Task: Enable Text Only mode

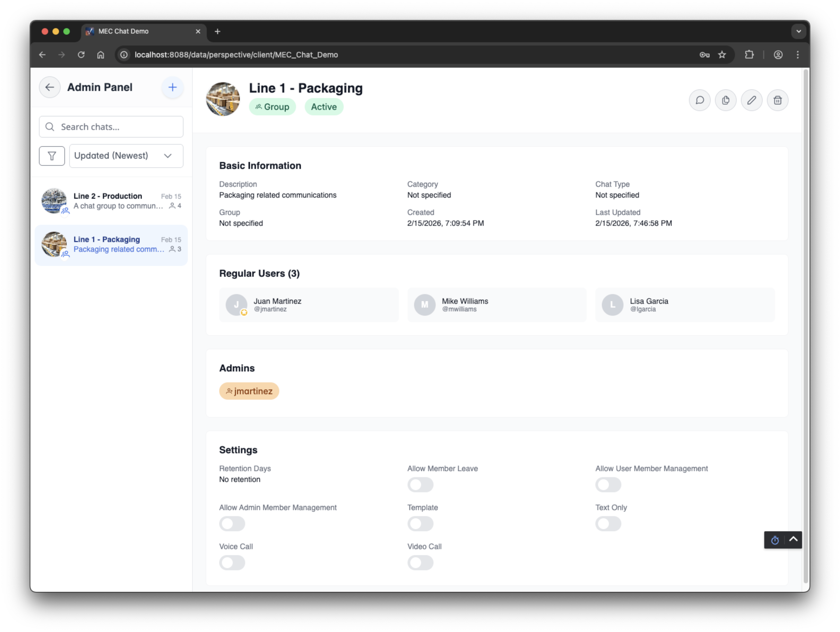Action: click(608, 524)
